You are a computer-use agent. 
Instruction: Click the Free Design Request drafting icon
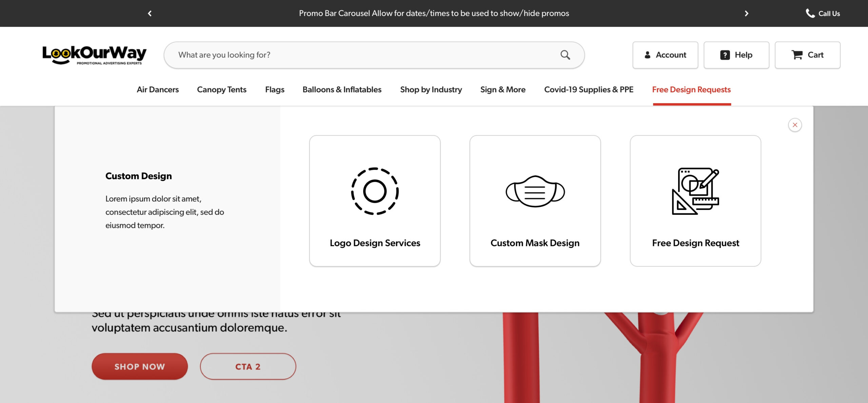pyautogui.click(x=695, y=191)
